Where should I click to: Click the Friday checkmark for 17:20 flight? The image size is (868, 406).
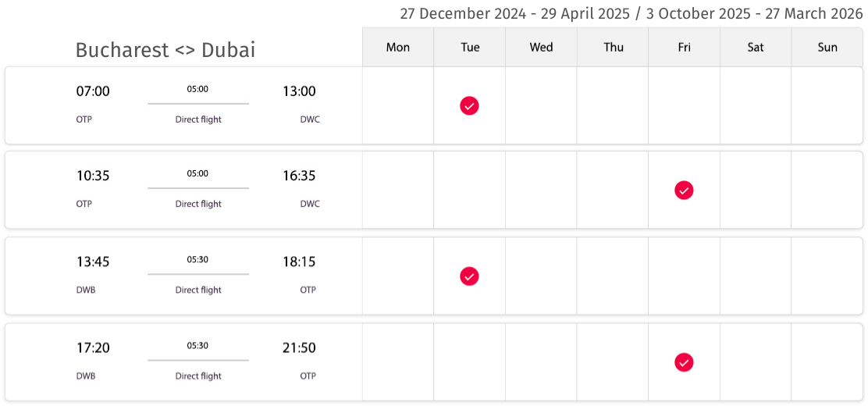(684, 363)
